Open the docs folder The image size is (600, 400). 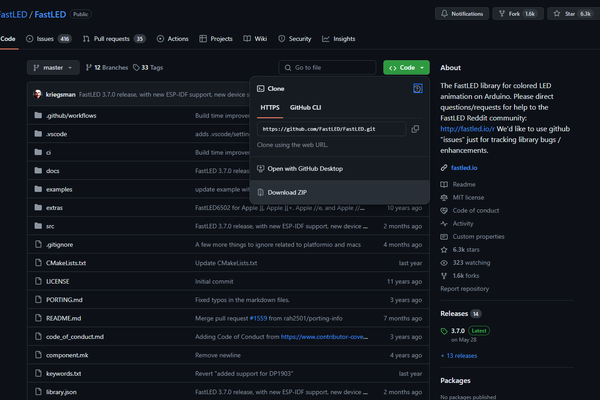click(52, 171)
